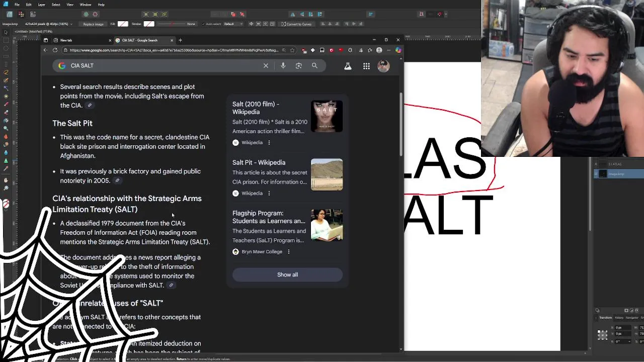Open Flagship Program Students as Learners result
The width and height of the screenshot is (644, 362).
pos(269,217)
